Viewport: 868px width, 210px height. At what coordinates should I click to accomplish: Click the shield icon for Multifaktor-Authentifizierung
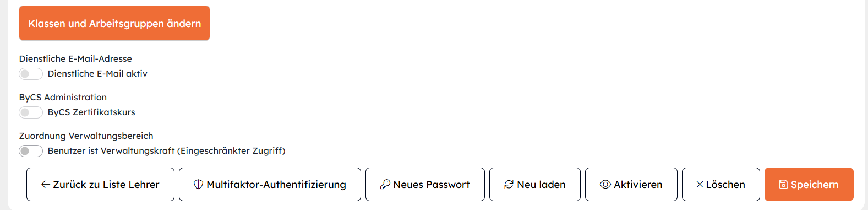[x=199, y=185]
